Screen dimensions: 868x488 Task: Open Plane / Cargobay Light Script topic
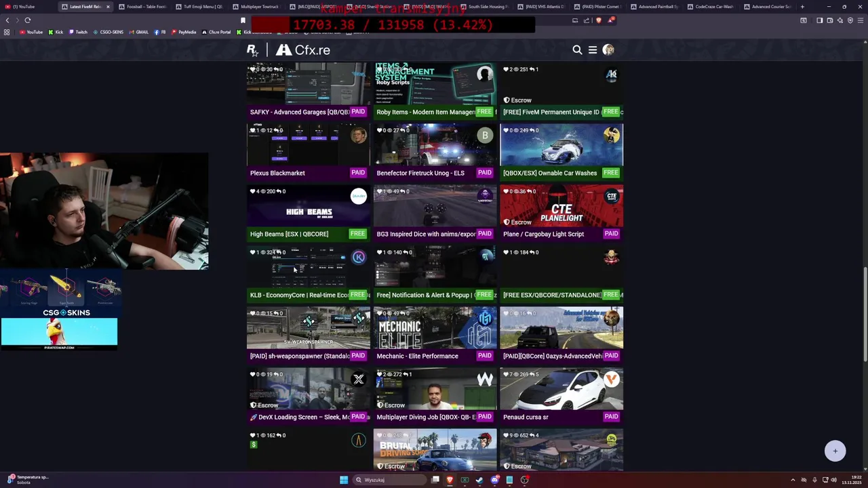click(x=543, y=234)
